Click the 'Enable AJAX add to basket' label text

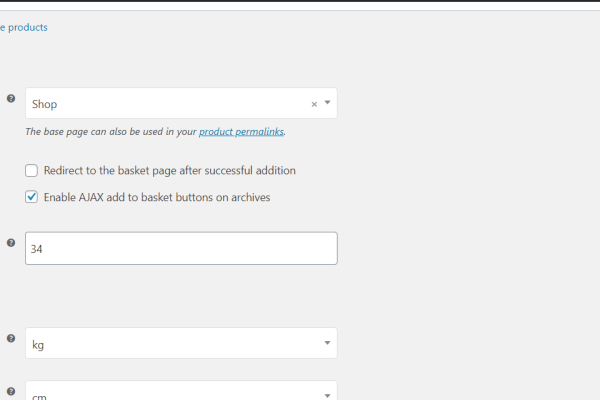[x=156, y=197]
